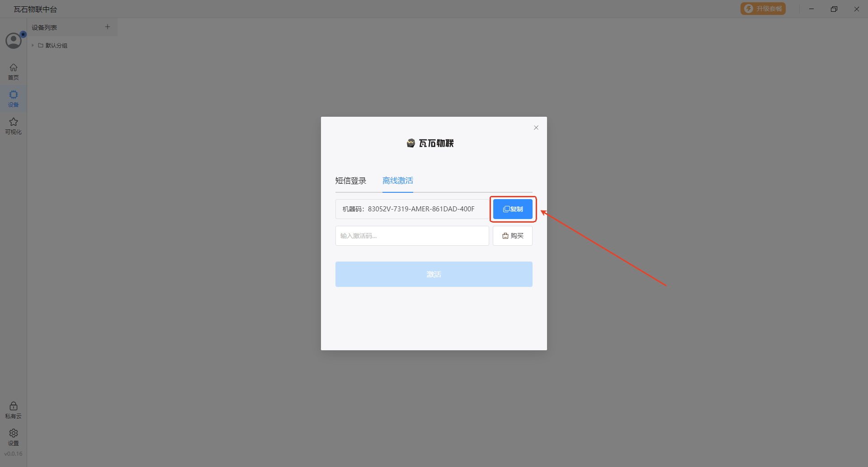Add a device with plus icon

pos(108,27)
